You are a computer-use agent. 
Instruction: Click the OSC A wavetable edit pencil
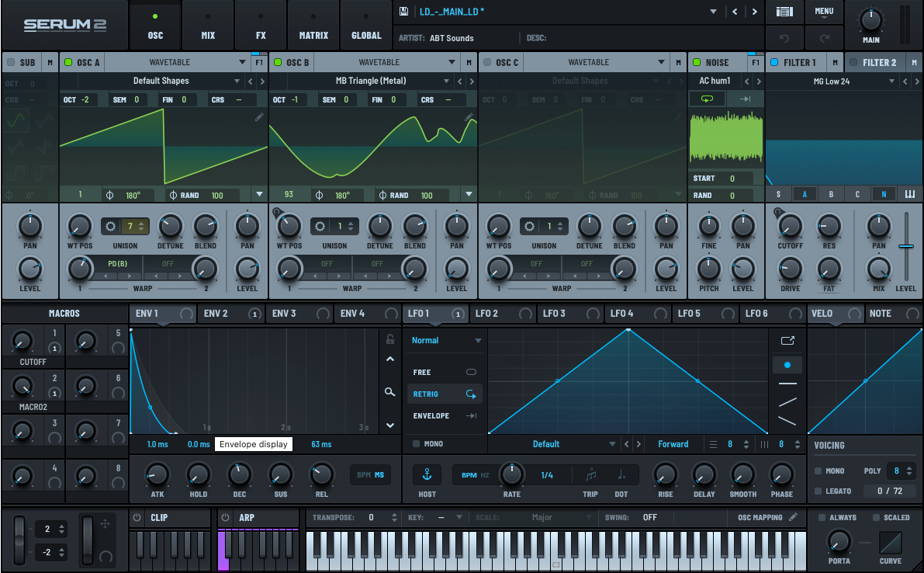click(259, 117)
